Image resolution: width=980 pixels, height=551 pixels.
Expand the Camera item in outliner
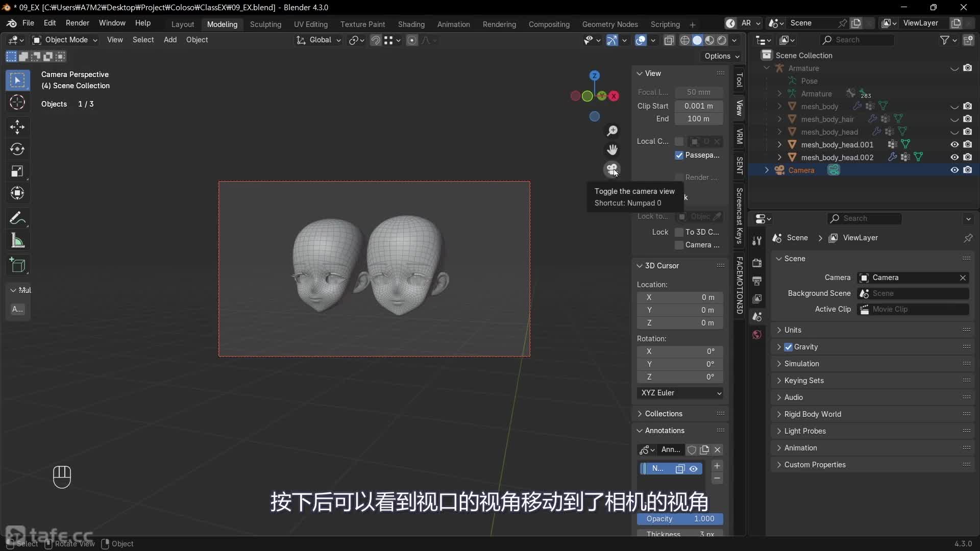(x=767, y=170)
